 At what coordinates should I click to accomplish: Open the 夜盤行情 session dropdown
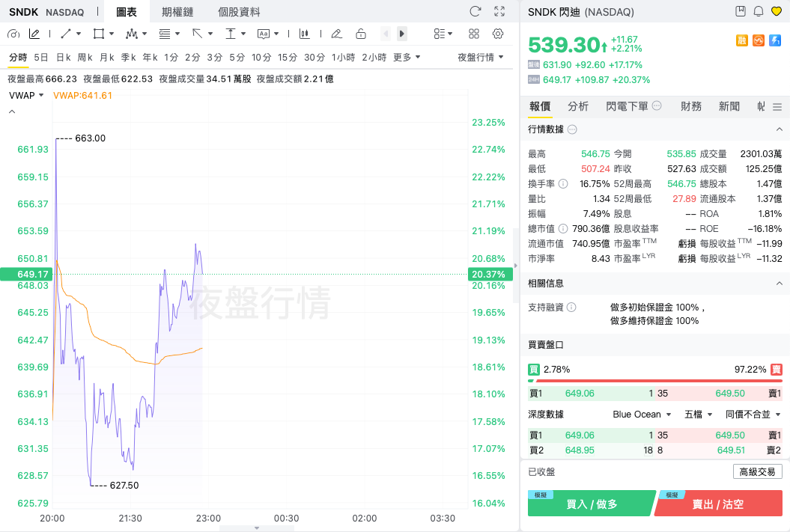point(480,58)
